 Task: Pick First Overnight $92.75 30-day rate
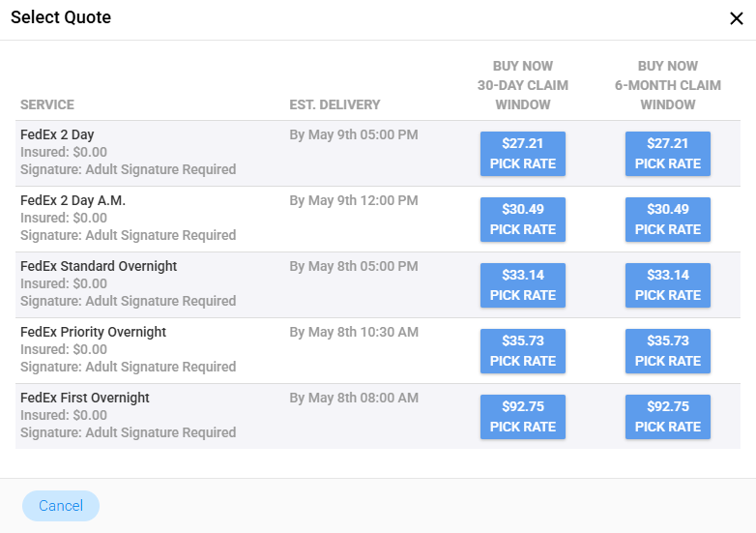[x=523, y=417]
